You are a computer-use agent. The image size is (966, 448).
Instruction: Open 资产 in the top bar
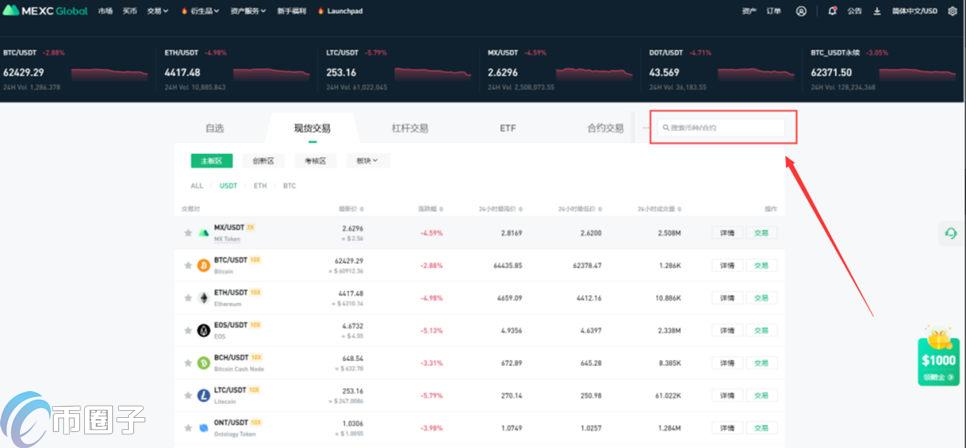coord(749,11)
